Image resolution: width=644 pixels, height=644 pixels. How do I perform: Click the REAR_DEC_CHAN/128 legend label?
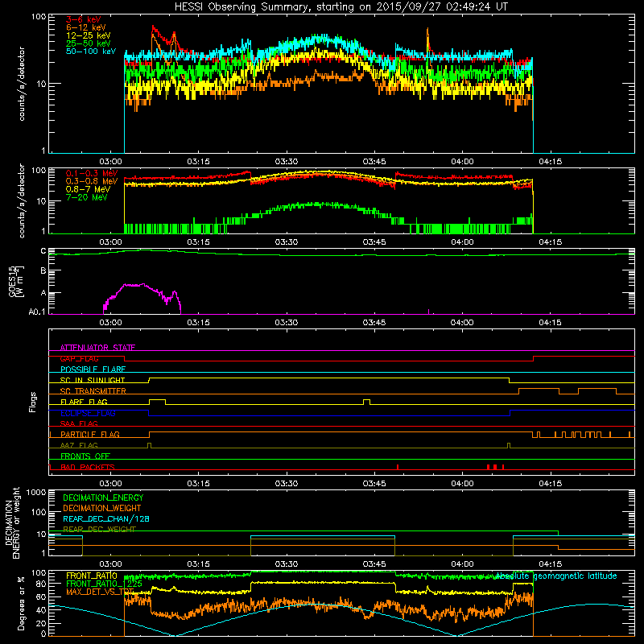tap(106, 519)
